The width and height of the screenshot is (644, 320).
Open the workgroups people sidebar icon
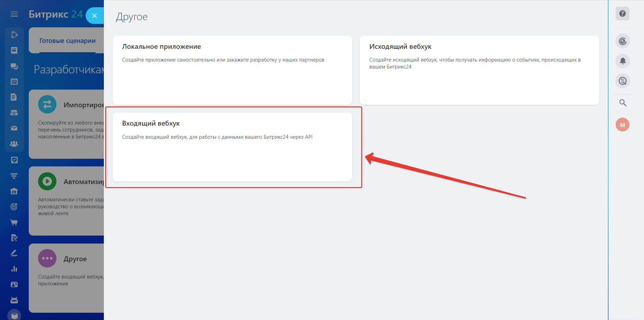click(x=14, y=144)
